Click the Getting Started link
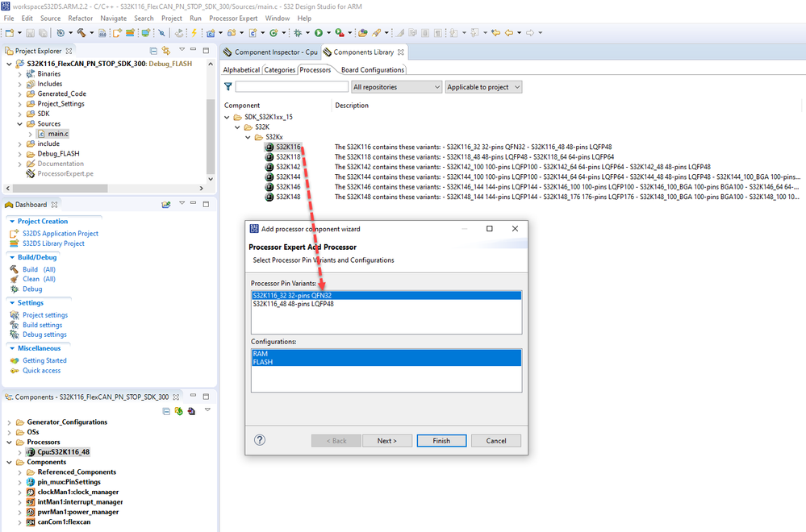 44,361
